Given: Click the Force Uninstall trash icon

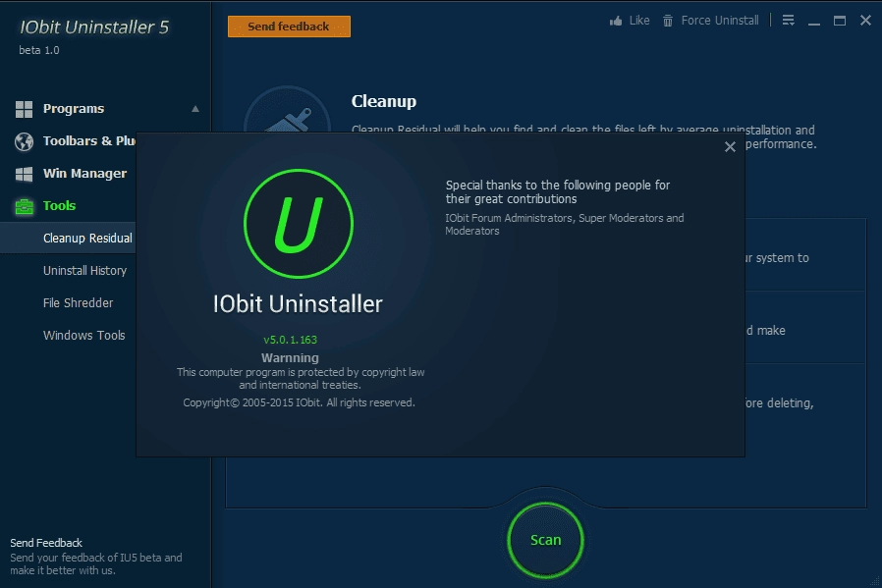Looking at the screenshot, I should click(x=668, y=21).
